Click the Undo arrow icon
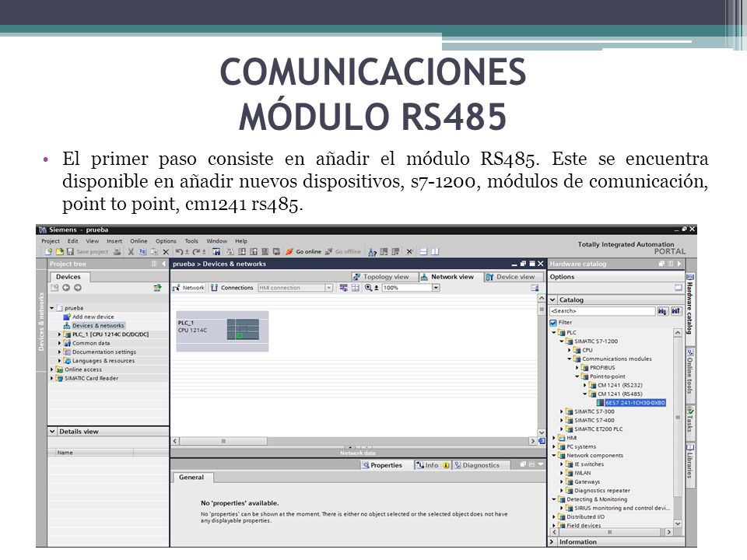747x560 pixels. click(179, 251)
